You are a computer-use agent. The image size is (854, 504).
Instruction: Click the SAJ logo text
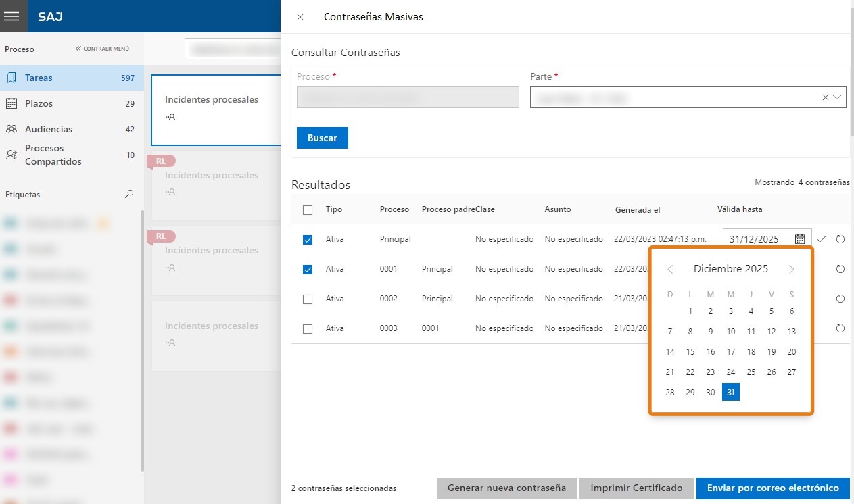pyautogui.click(x=51, y=16)
